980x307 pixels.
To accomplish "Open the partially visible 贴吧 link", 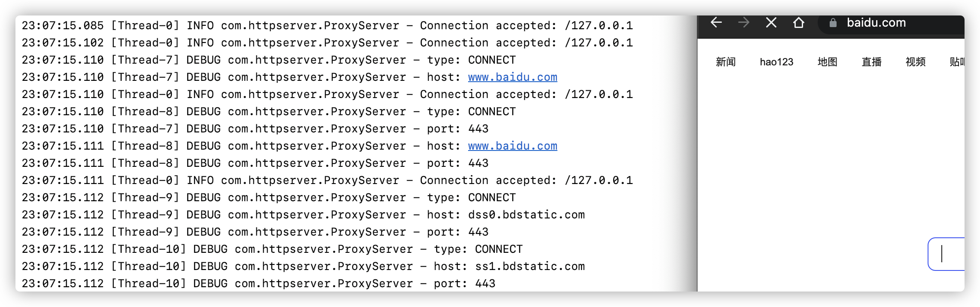I will 957,62.
